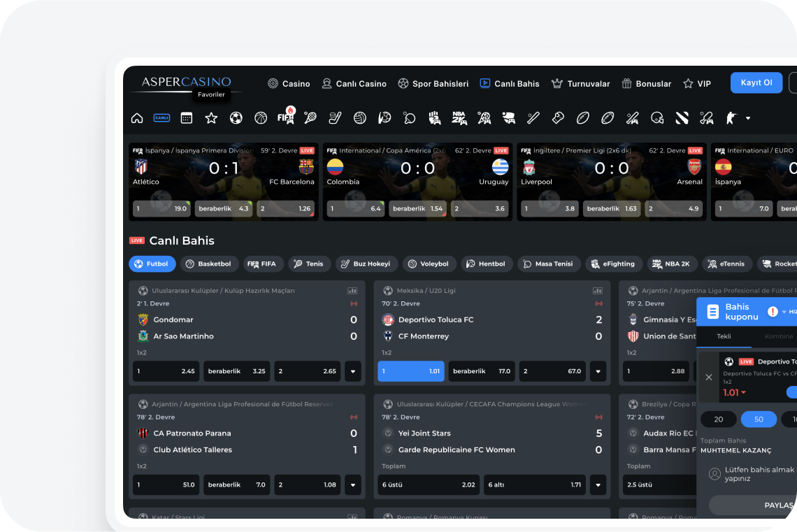Select the 50 stake chip in bet slip
The width and height of the screenshot is (797, 532).
tap(759, 419)
